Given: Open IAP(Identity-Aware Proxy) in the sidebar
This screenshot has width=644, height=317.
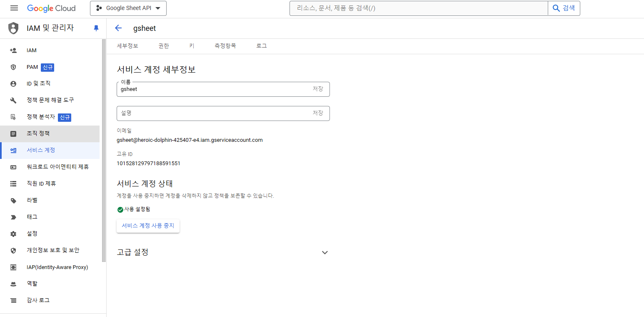Looking at the screenshot, I should pos(50,267).
